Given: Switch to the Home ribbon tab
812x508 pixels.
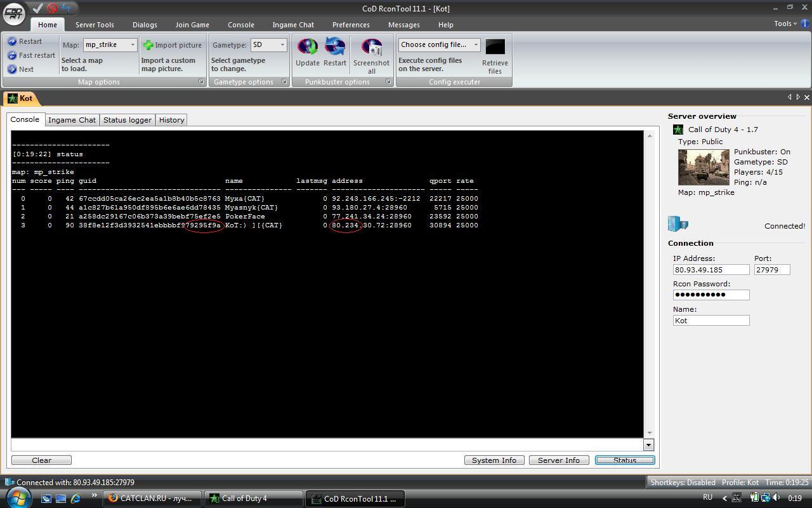Looking at the screenshot, I should [48, 25].
